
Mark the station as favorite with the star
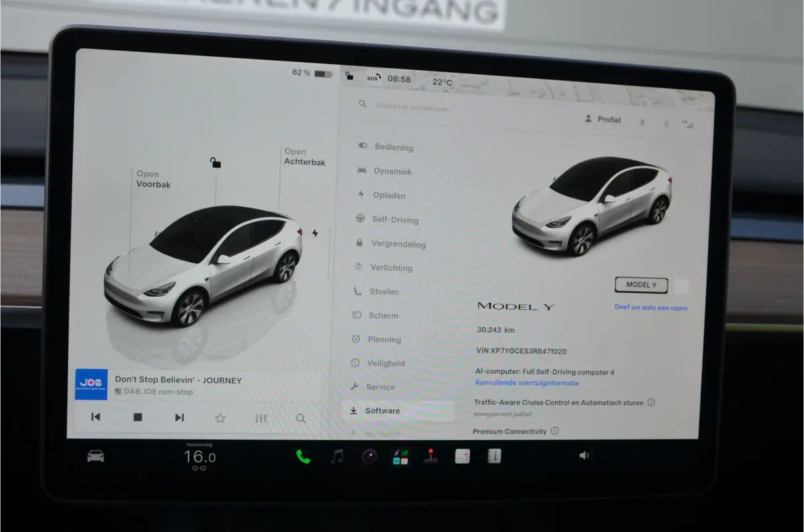coord(220,418)
